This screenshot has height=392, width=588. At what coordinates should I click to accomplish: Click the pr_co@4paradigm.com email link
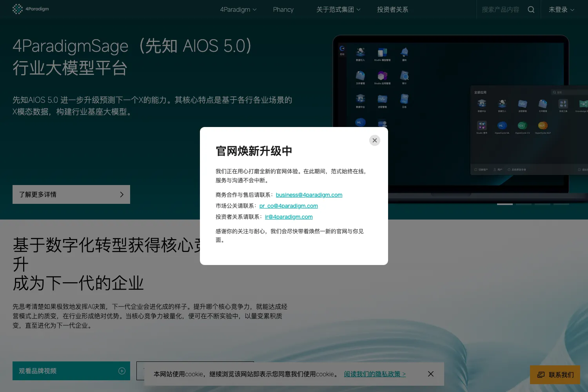coord(289,206)
